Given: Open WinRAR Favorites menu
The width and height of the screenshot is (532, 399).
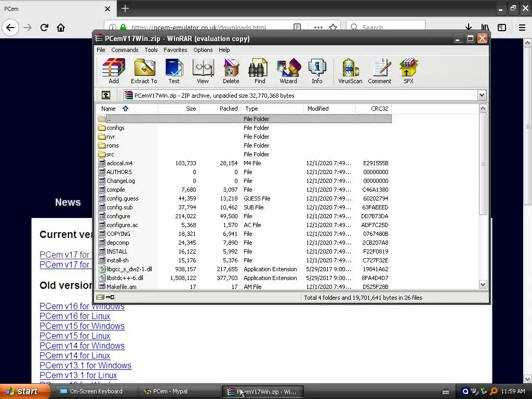Looking at the screenshot, I should (176, 50).
